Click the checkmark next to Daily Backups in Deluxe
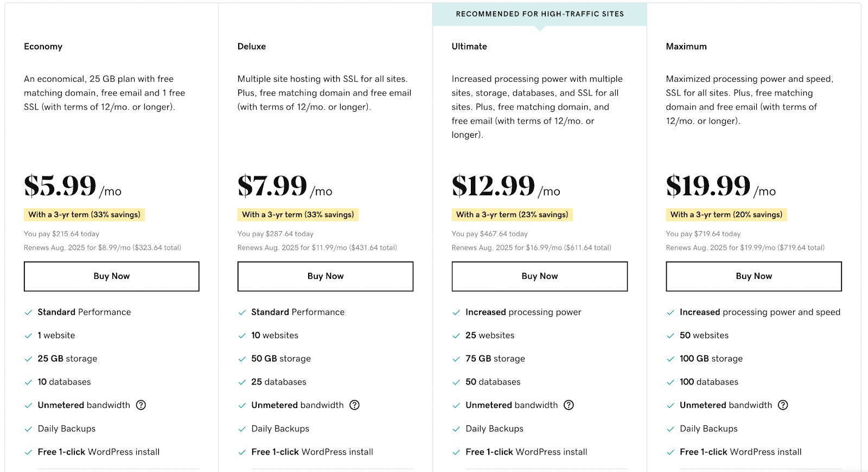 click(241, 429)
